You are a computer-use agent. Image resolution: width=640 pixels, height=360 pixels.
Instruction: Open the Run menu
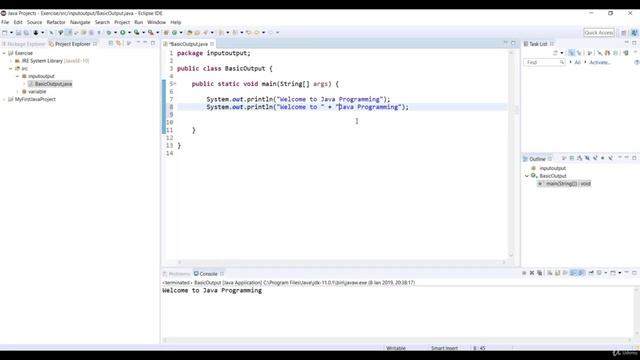pyautogui.click(x=139, y=22)
